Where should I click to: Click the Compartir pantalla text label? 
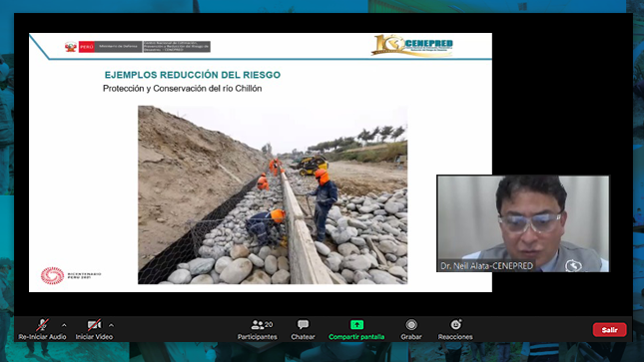coord(356,337)
